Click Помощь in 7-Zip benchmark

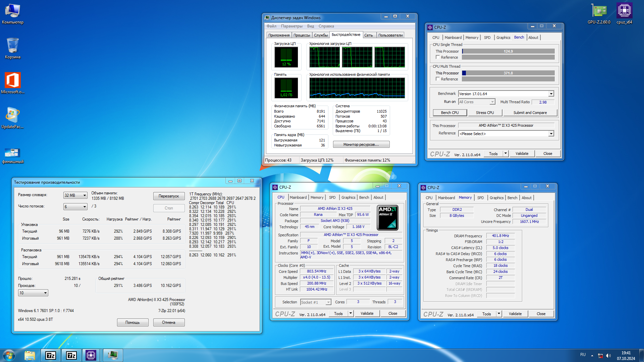point(132,322)
